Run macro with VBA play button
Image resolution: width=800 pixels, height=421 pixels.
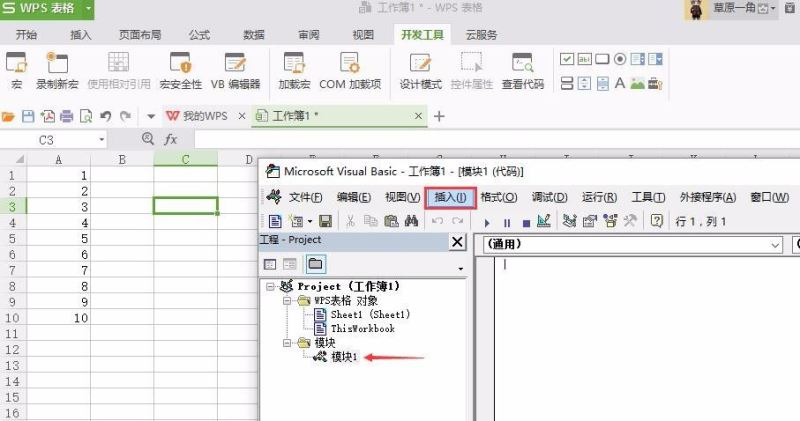click(x=487, y=221)
